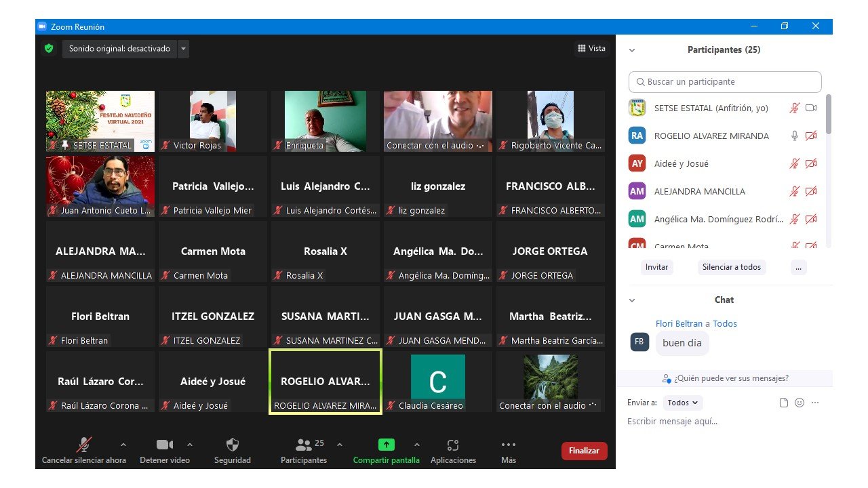Expand the Enviar a Todos dropdown
Image resolution: width=868 pixels, height=488 pixels.
(683, 403)
